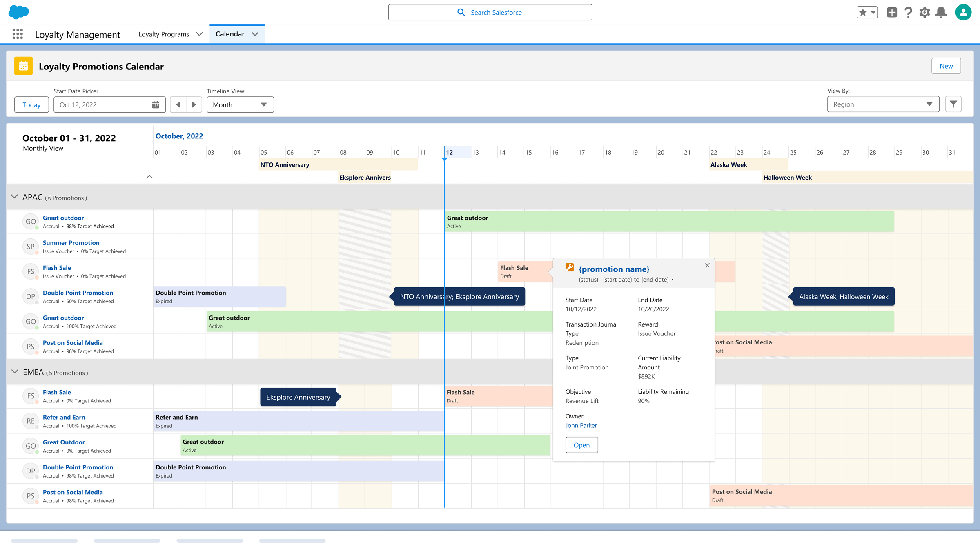Select the day 12 timeline marker

458,152
